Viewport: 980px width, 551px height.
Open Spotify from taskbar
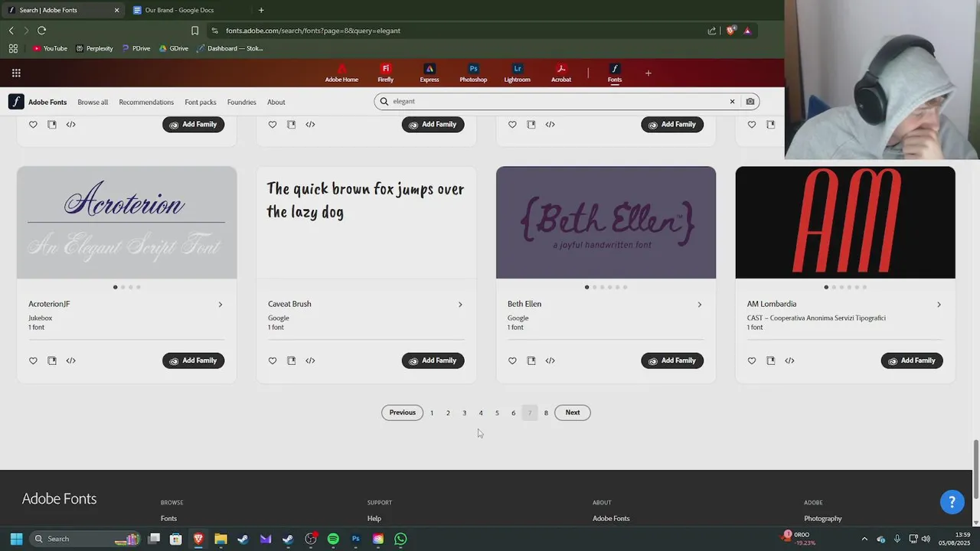pyautogui.click(x=333, y=539)
